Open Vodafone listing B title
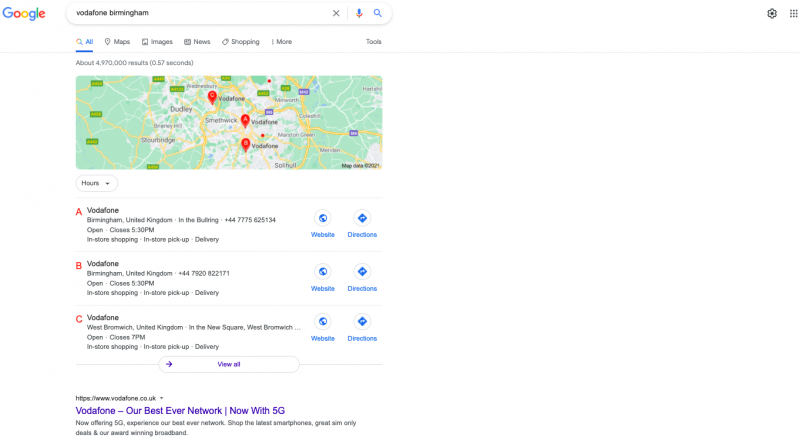Image resolution: width=800 pixels, height=438 pixels. (x=103, y=264)
